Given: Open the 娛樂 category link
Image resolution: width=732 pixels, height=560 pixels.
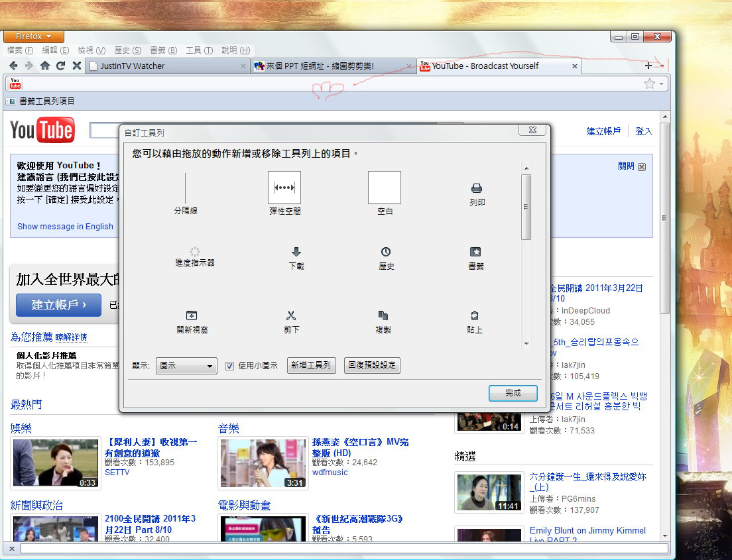Looking at the screenshot, I should 21,428.
